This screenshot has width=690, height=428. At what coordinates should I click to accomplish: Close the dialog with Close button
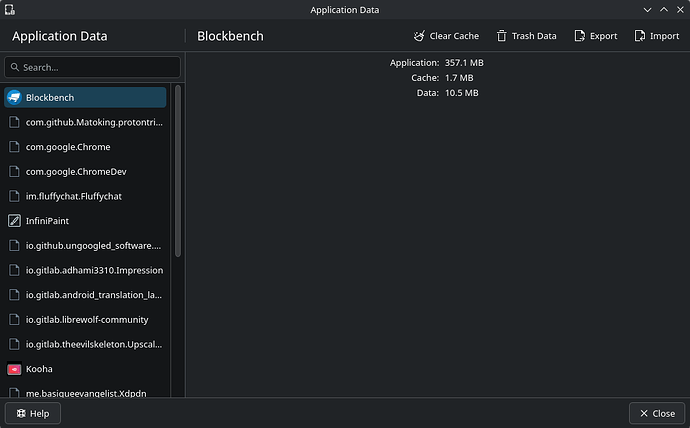click(x=657, y=413)
